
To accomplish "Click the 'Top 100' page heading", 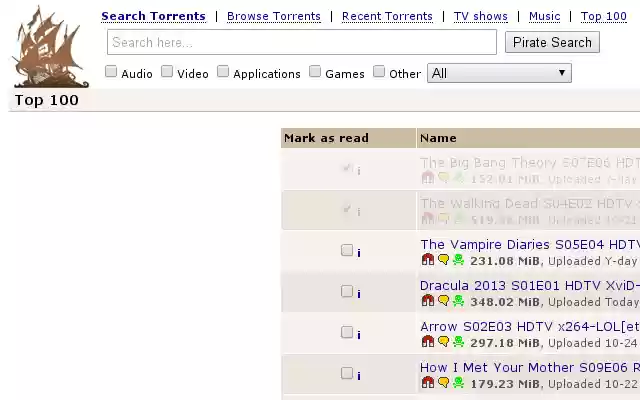I will (x=47, y=100).
